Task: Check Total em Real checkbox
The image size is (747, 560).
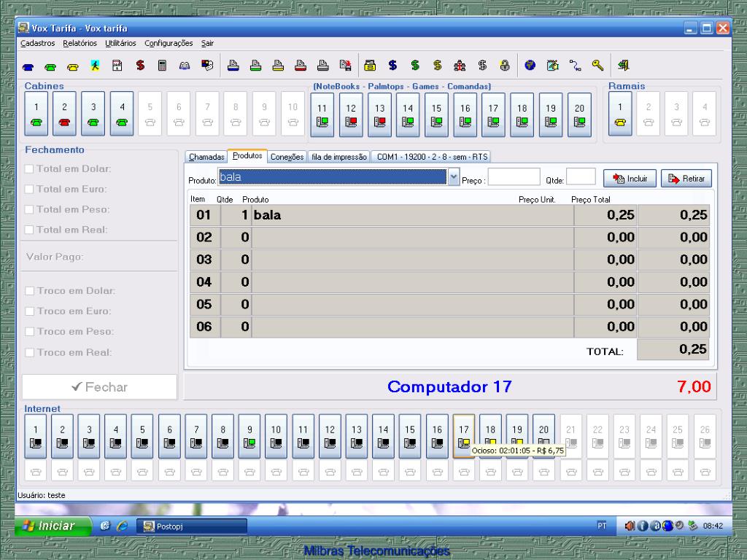Action: (x=29, y=230)
